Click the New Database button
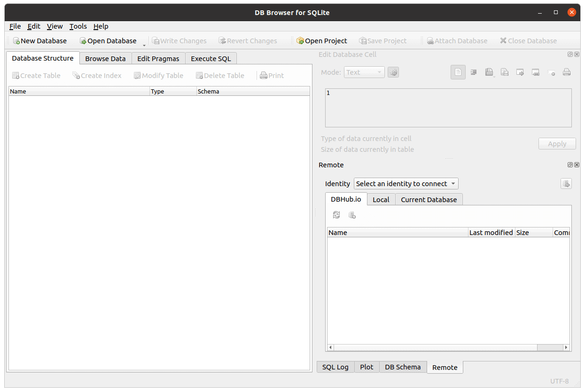 pos(40,41)
